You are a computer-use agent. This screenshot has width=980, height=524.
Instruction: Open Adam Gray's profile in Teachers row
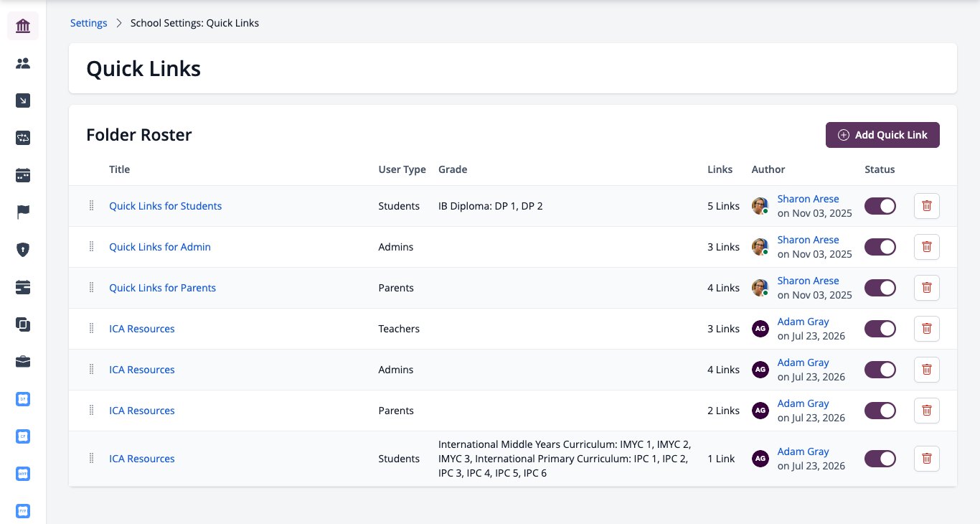tap(804, 322)
